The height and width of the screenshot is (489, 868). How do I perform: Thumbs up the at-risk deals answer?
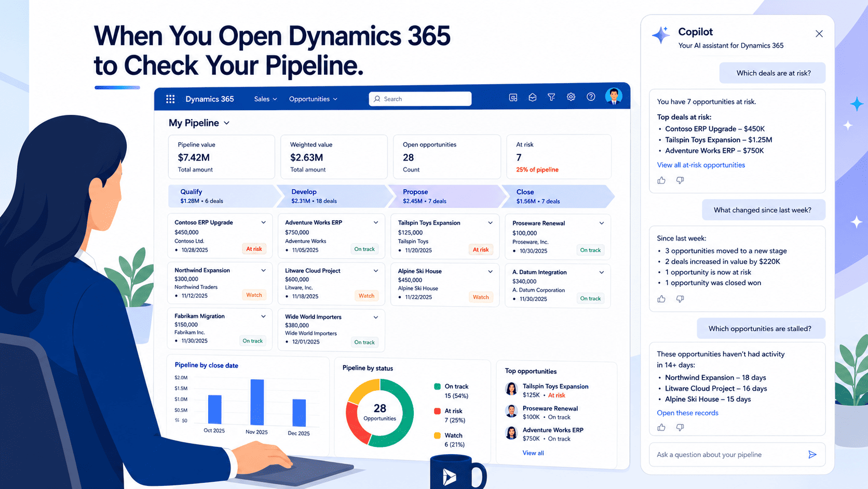(x=661, y=180)
